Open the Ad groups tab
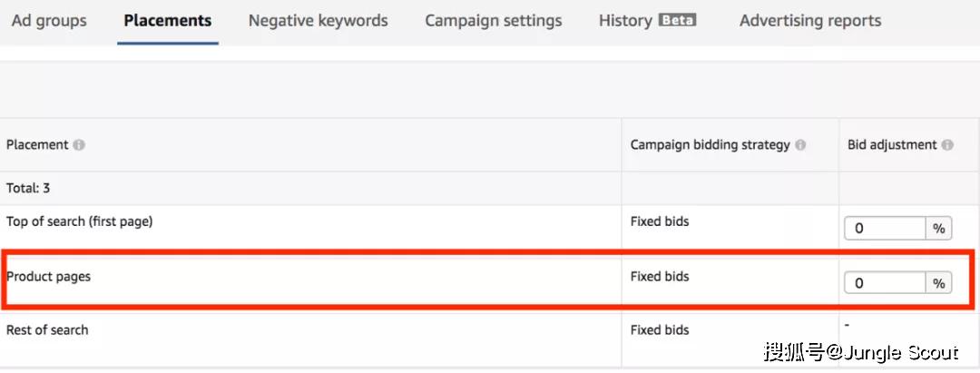The height and width of the screenshot is (373, 980). pos(49,20)
